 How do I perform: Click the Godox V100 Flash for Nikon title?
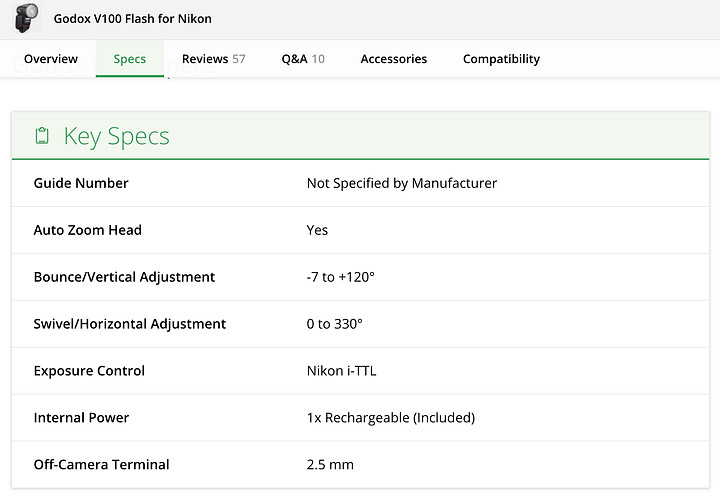point(133,19)
